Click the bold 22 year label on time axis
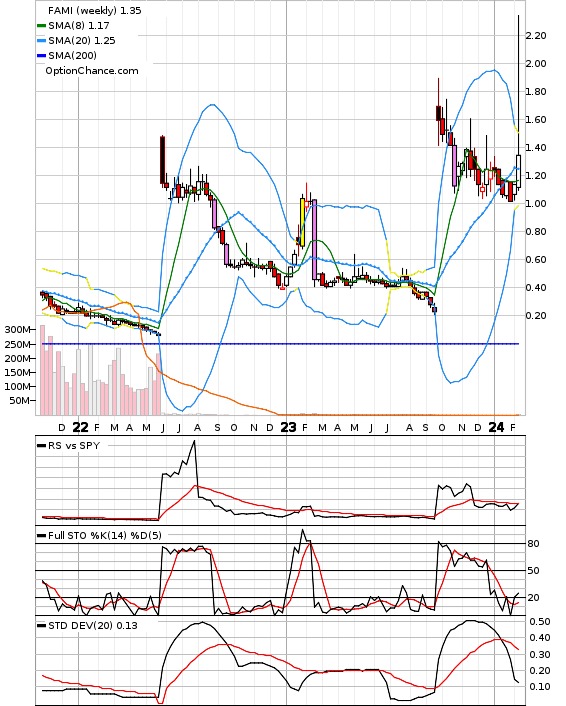 [x=80, y=427]
